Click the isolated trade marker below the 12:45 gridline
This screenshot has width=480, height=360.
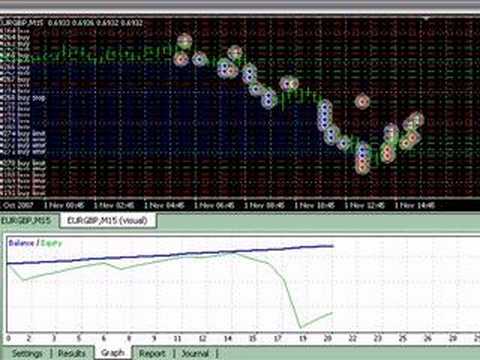(362, 101)
